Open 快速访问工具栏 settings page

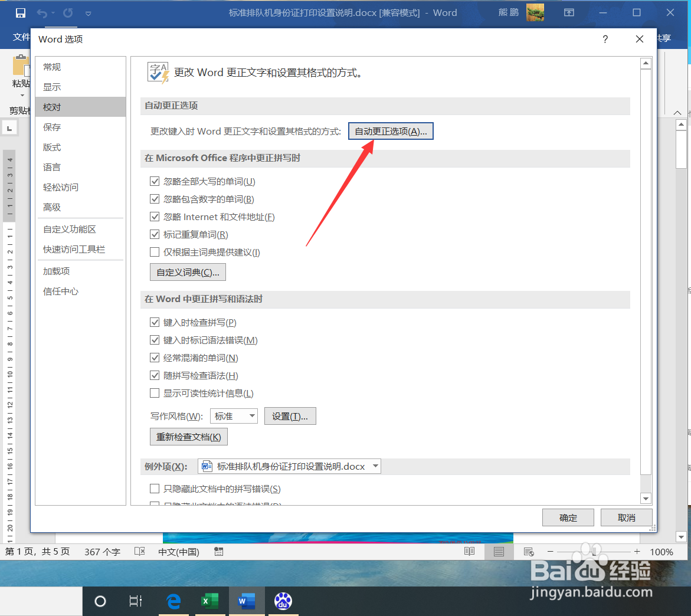81,250
